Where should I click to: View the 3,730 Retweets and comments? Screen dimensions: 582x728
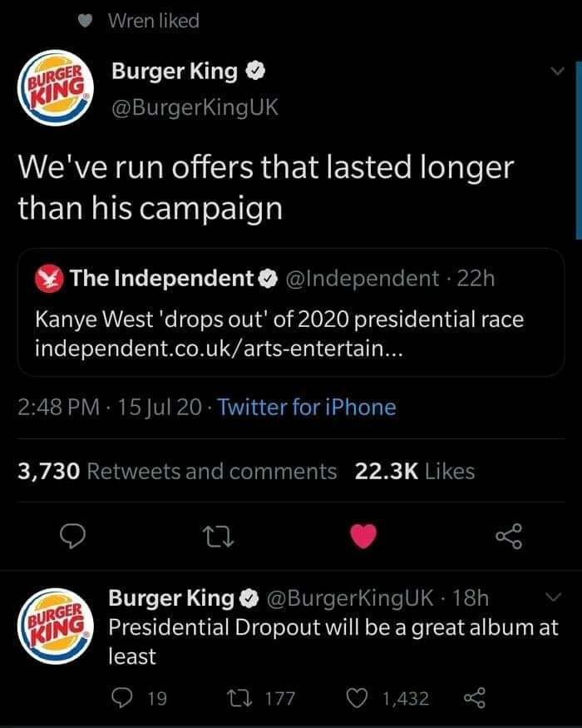178,472
